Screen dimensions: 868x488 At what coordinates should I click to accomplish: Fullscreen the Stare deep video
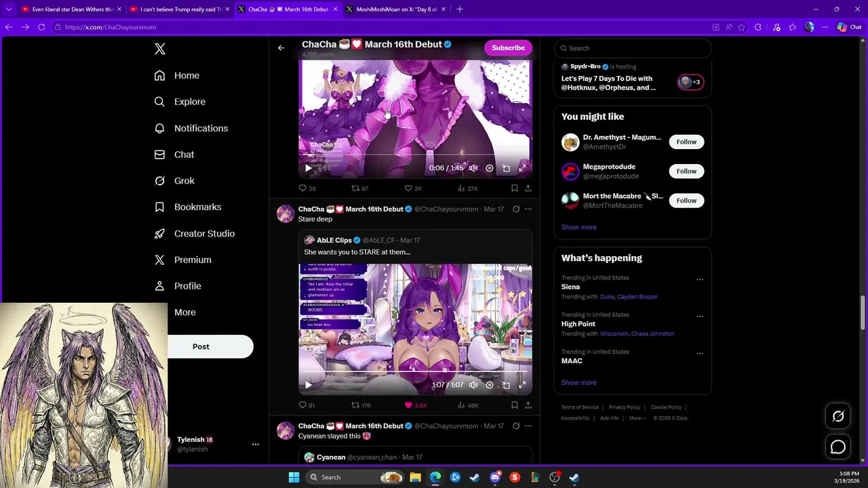522,385
